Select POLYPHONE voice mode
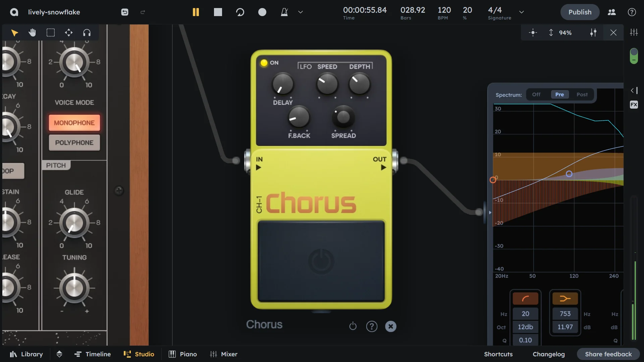This screenshot has width=644, height=362. click(x=74, y=142)
